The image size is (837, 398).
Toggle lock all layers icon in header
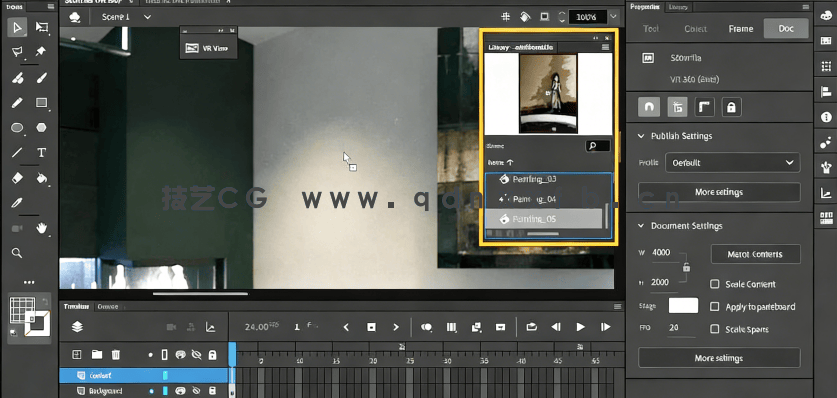(x=212, y=355)
